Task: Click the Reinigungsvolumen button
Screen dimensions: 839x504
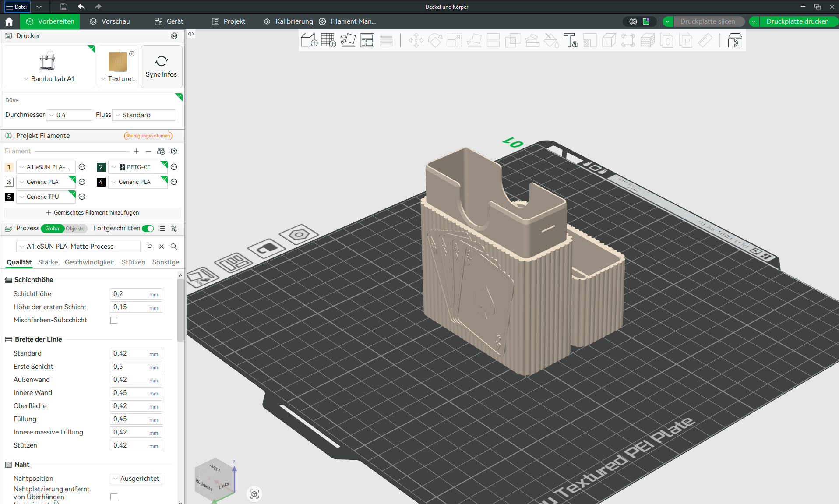Action: coord(148,136)
